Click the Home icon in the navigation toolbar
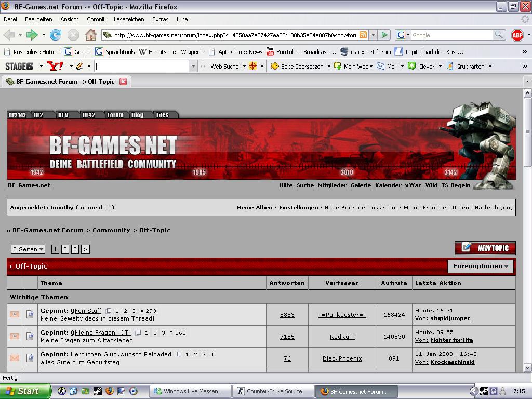Viewport: 532px width, 399px height. tap(90, 35)
